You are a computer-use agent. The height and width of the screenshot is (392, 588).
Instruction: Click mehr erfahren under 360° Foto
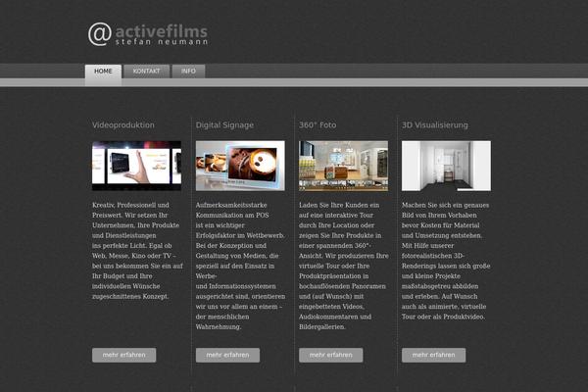click(x=331, y=355)
